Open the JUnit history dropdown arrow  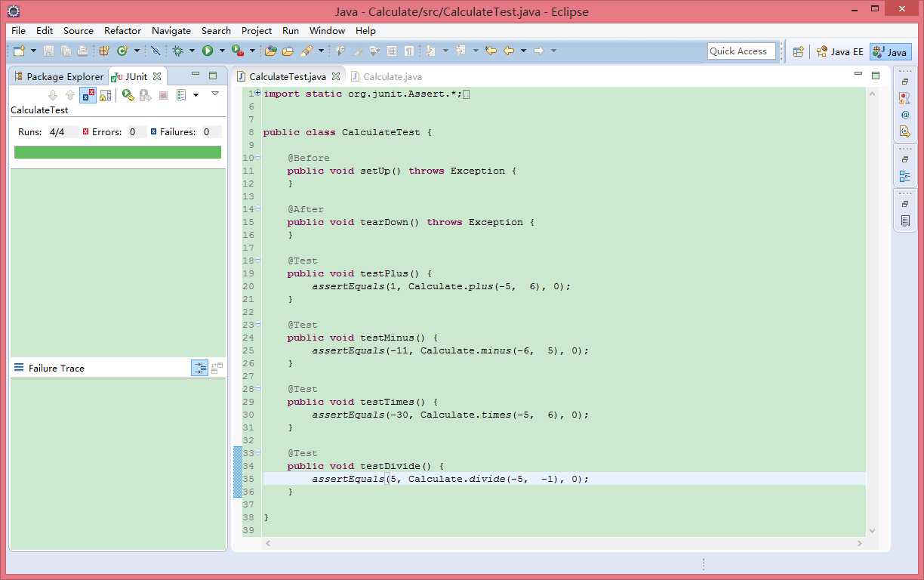(x=196, y=95)
